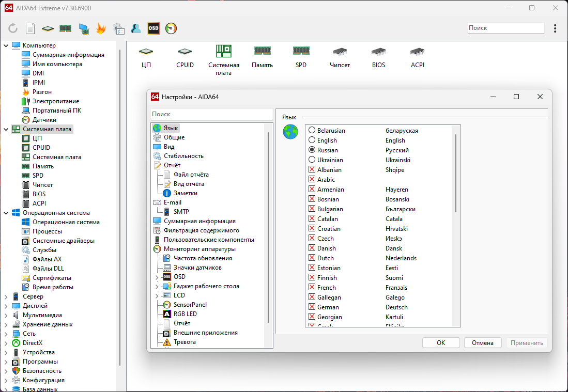Open the OSD panel toolbar icon

click(x=153, y=28)
